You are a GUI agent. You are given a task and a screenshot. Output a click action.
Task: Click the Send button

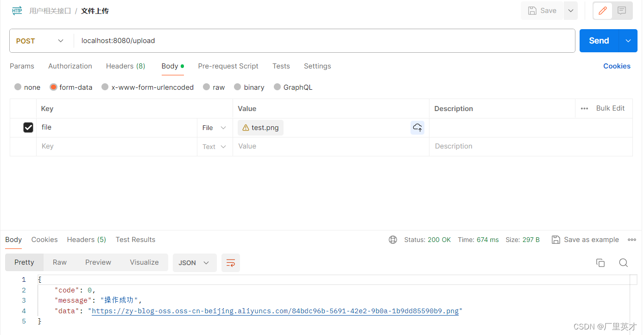coord(598,41)
